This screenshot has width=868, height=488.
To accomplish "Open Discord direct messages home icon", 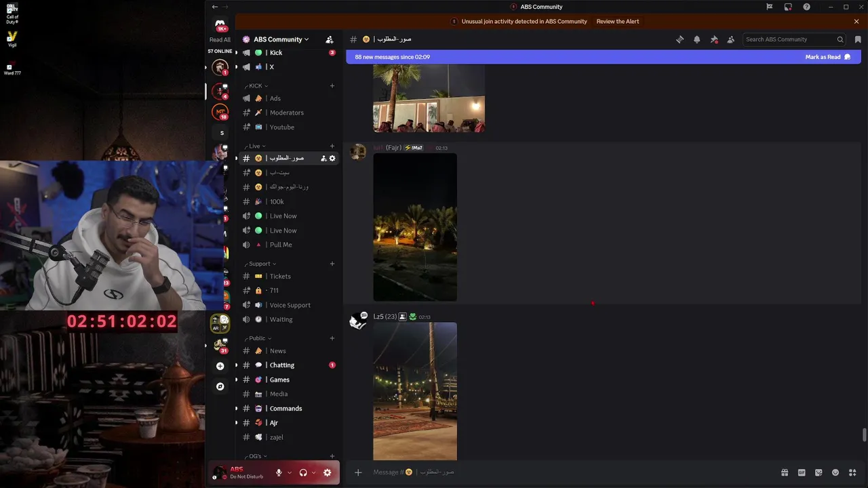I will click(220, 24).
